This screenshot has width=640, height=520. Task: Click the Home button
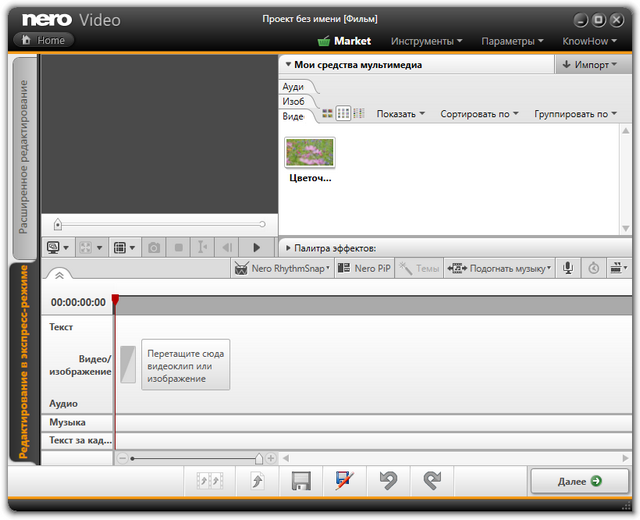(42, 40)
